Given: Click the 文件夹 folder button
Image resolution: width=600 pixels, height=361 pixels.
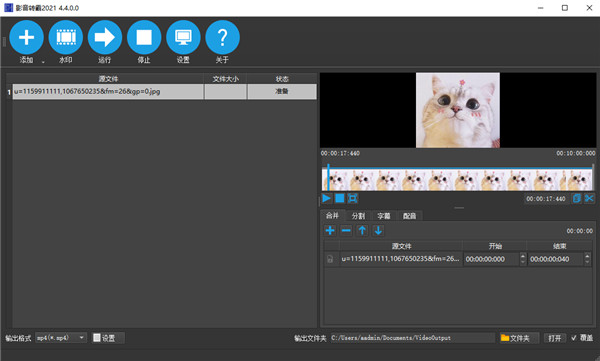Looking at the screenshot, I should pos(519,338).
